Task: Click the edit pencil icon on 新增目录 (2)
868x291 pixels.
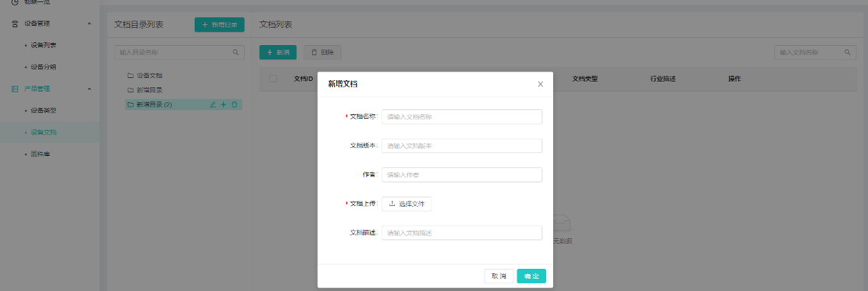Action: pyautogui.click(x=213, y=104)
